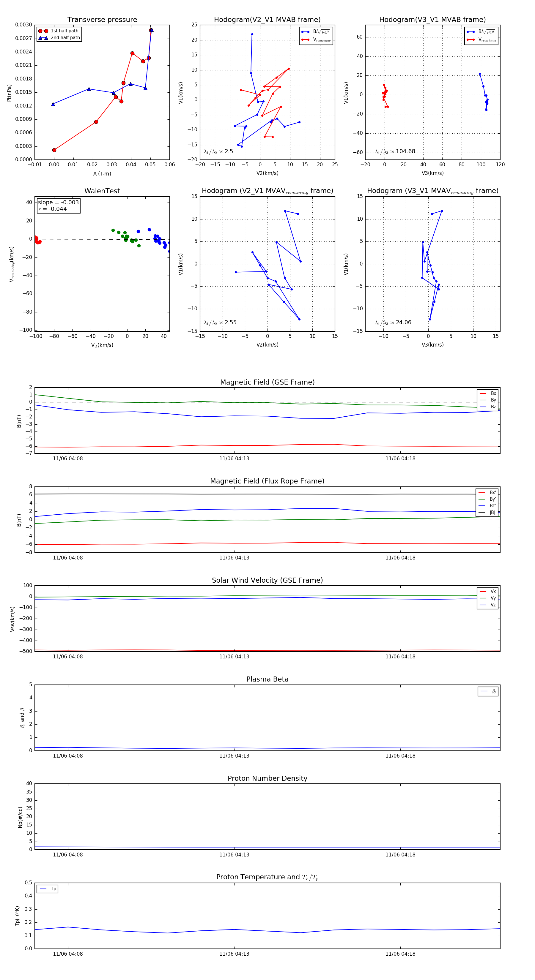This screenshot has width=535, height=980.
Task: Select the Bz' legend entry in Flux Rope plot
Action: click(487, 506)
